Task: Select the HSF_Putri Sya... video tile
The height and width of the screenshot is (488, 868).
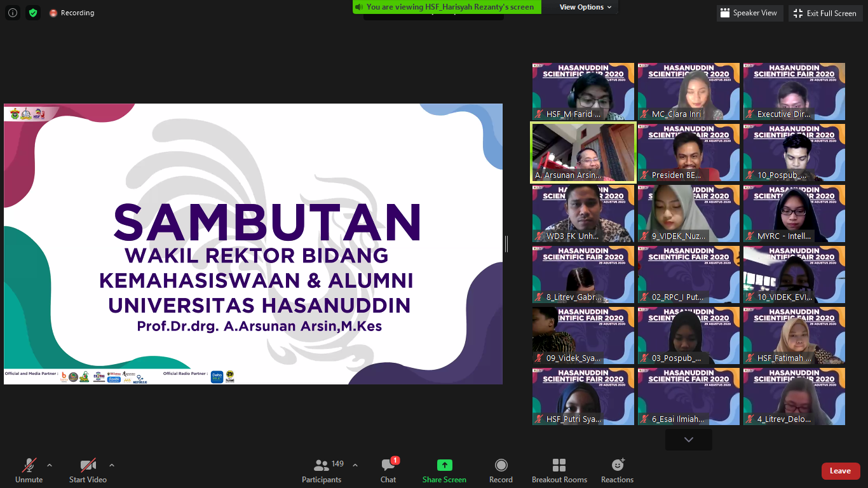Action: coord(583,396)
